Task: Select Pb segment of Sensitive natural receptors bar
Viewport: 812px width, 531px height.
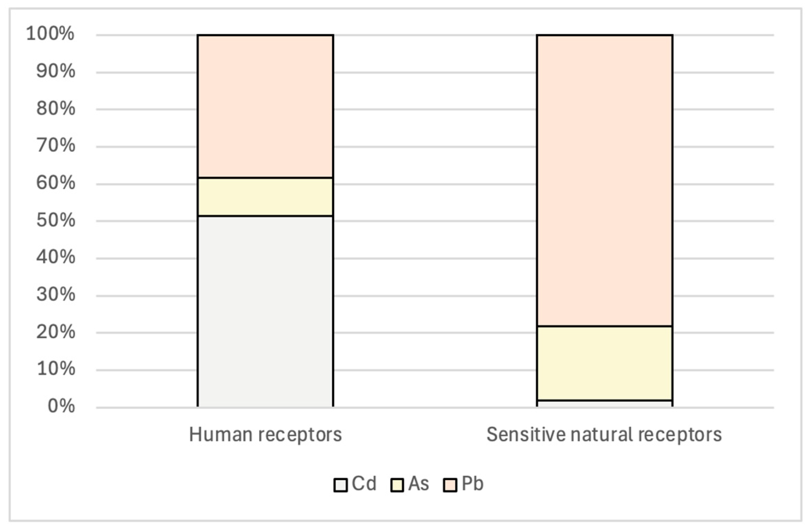Action: click(x=604, y=181)
